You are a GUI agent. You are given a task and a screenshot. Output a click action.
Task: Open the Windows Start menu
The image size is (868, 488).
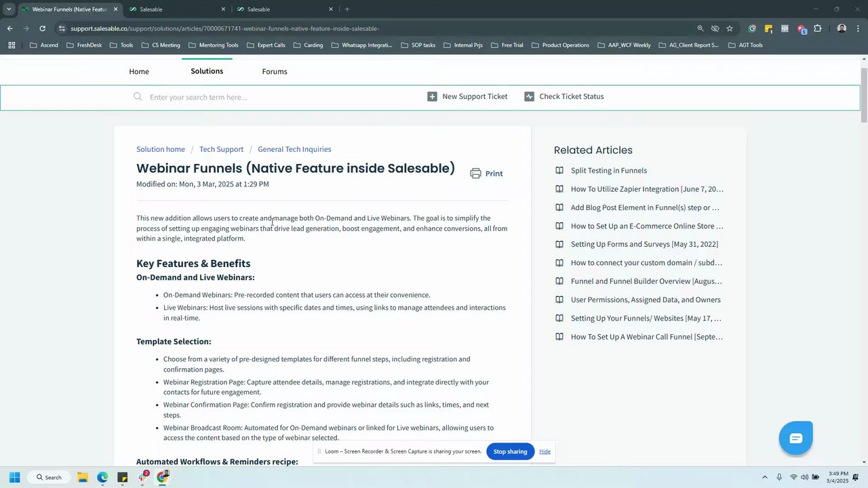coord(14,477)
